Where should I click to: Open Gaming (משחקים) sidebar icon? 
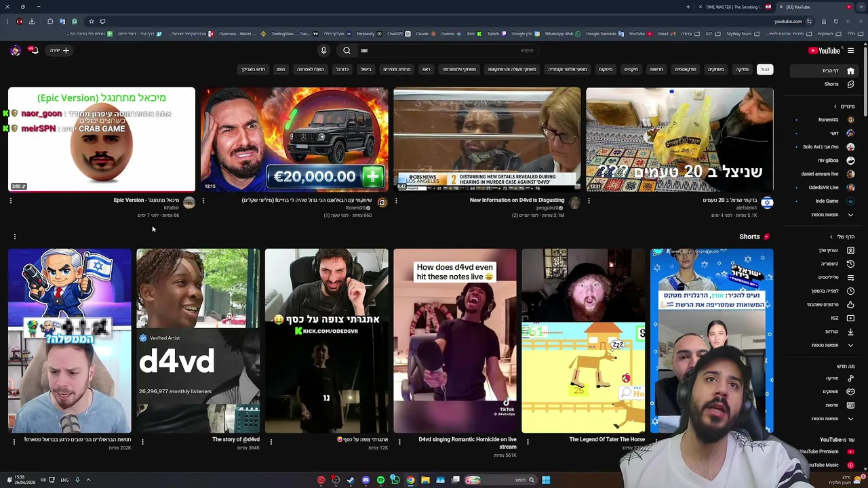(x=850, y=392)
